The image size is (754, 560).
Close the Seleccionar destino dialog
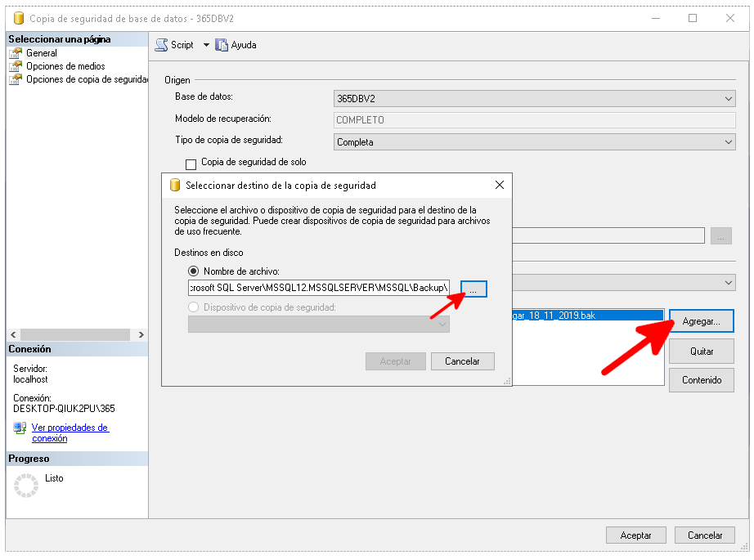(x=500, y=186)
